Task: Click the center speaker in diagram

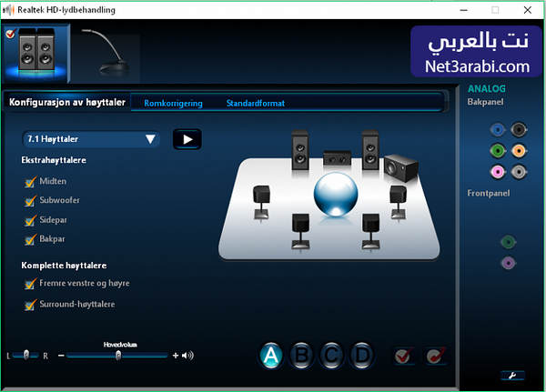Action: [337, 158]
